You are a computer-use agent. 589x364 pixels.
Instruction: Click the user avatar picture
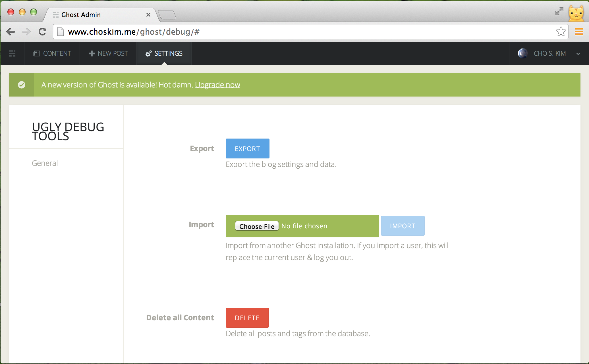tap(523, 53)
